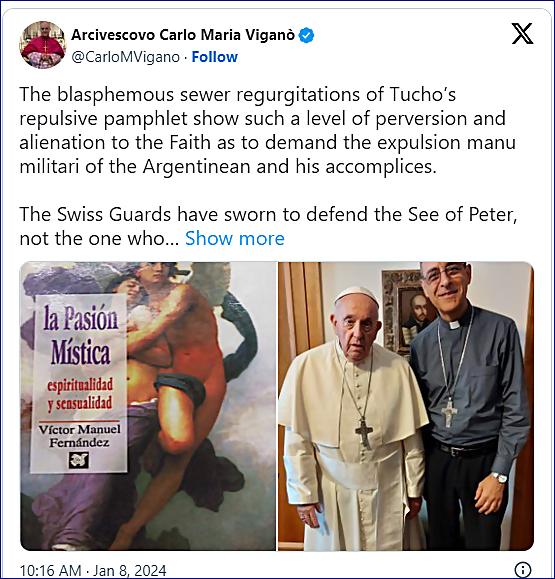Click the Follow link
This screenshot has width=555, height=579.
[215, 57]
